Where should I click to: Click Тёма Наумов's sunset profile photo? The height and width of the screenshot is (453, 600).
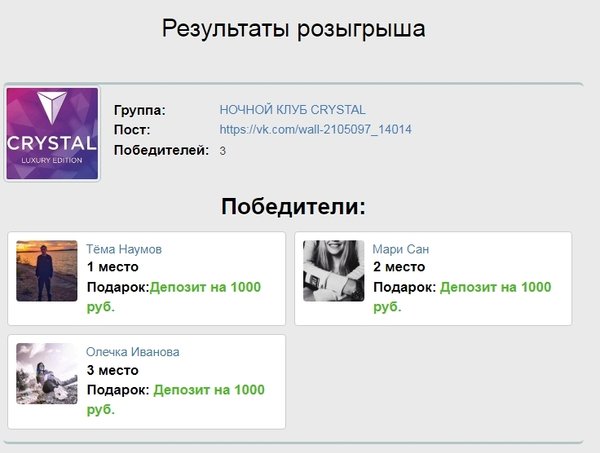[x=47, y=270]
